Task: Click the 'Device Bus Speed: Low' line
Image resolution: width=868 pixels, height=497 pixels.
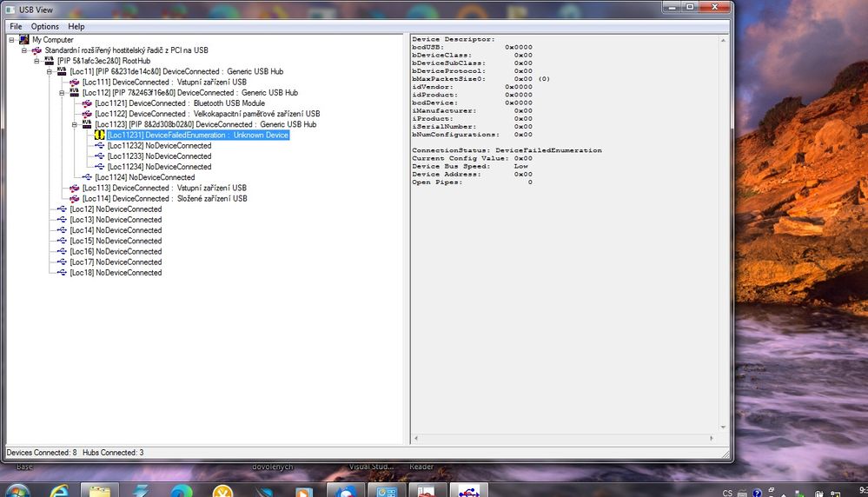Action: tap(470, 166)
